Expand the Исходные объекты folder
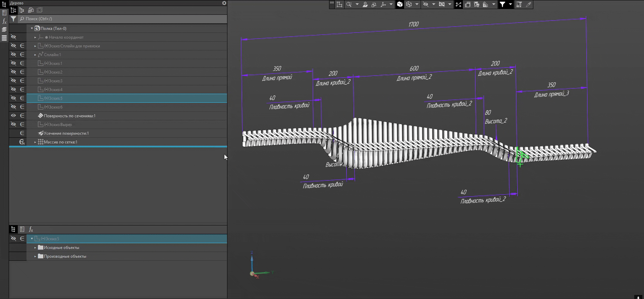The image size is (644, 299). click(x=35, y=248)
